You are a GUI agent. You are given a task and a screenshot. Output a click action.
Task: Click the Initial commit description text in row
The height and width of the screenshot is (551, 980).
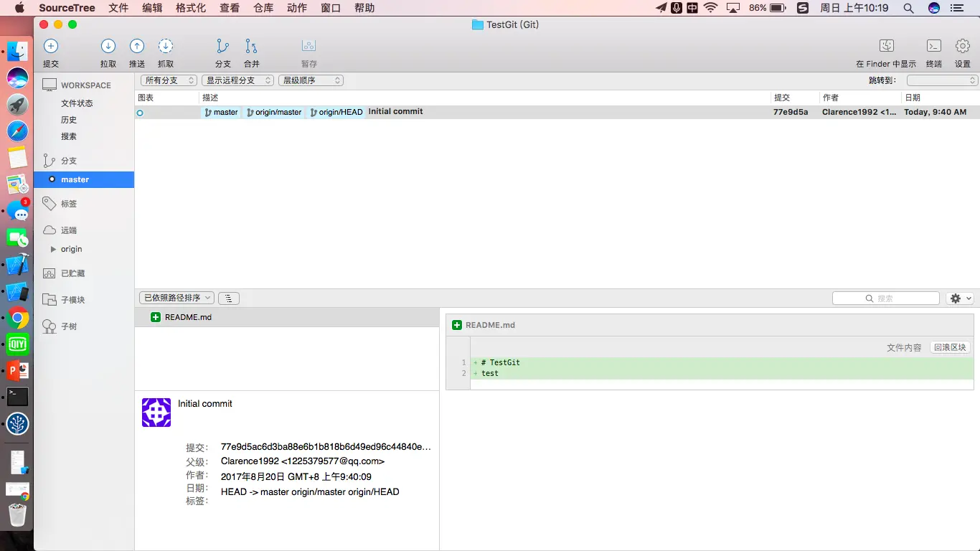(x=395, y=112)
